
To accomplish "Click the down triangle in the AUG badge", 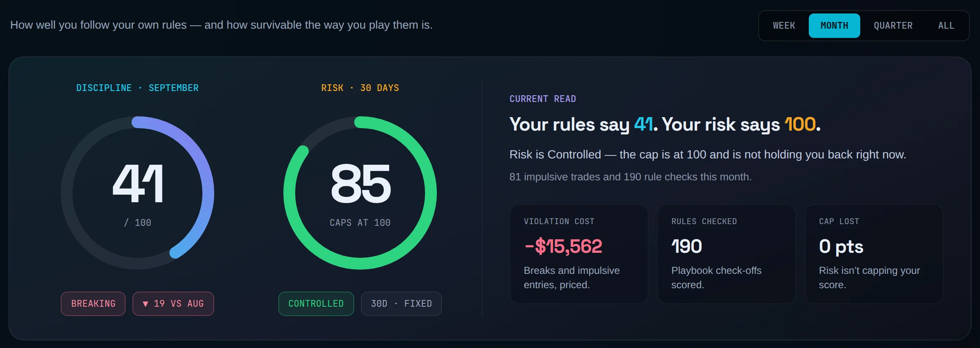I will pyautogui.click(x=145, y=304).
